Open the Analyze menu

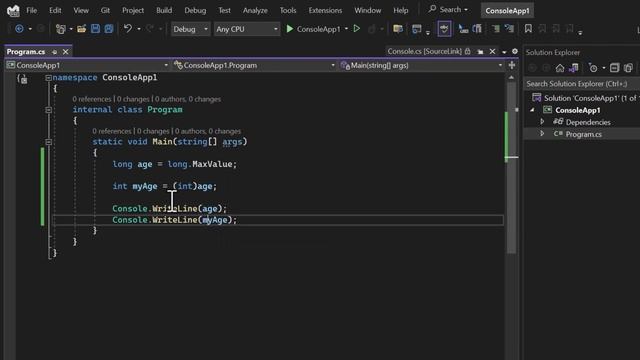point(255,11)
